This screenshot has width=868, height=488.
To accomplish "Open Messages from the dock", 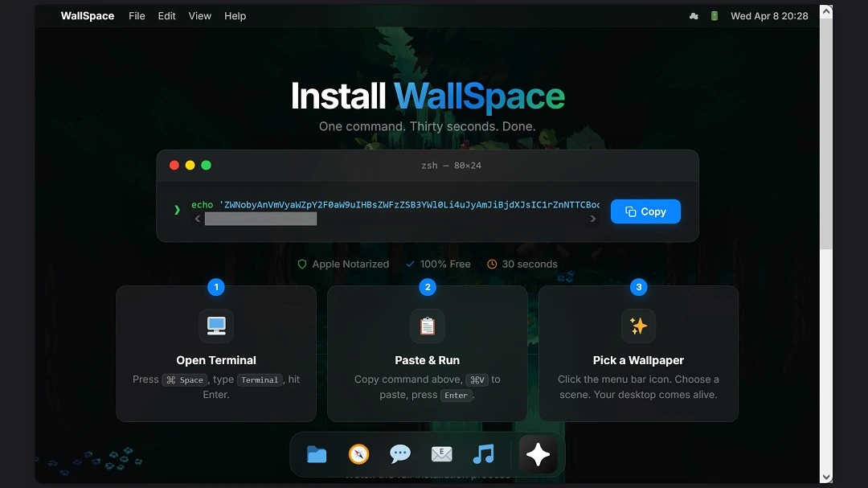I will click(399, 453).
